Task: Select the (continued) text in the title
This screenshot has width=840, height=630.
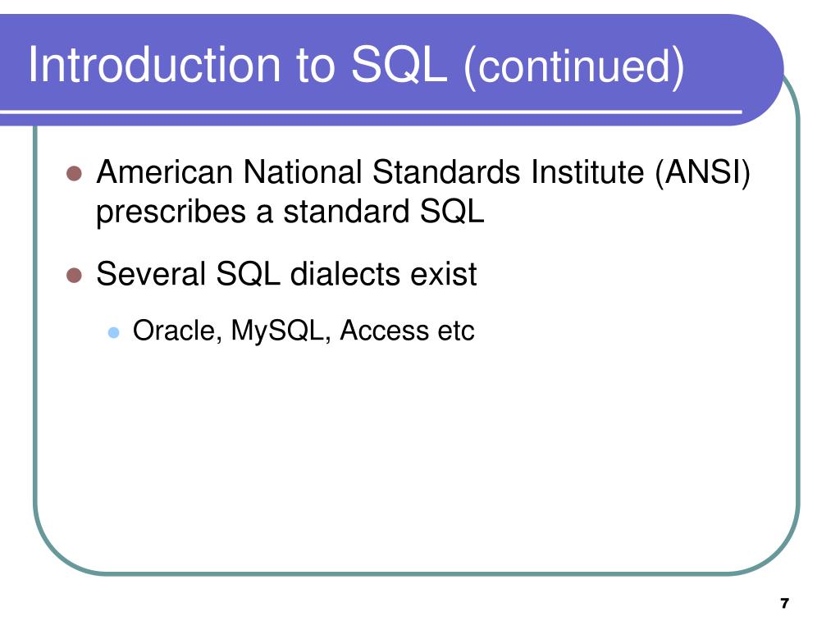Action: tap(573, 67)
